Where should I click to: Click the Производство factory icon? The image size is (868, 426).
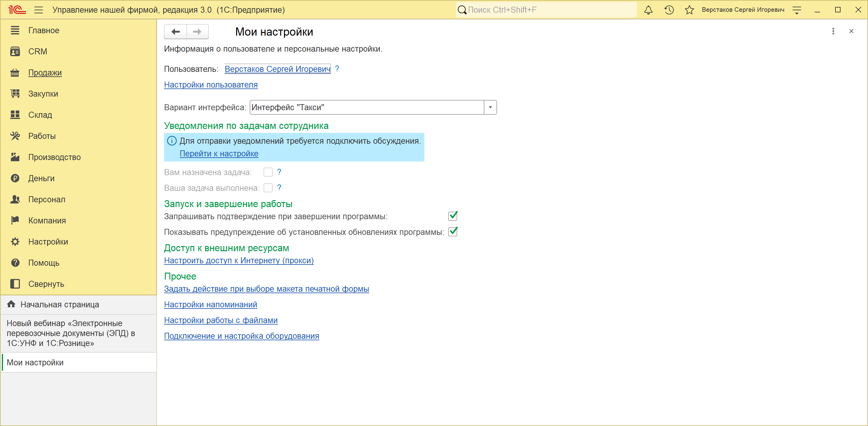(15, 157)
